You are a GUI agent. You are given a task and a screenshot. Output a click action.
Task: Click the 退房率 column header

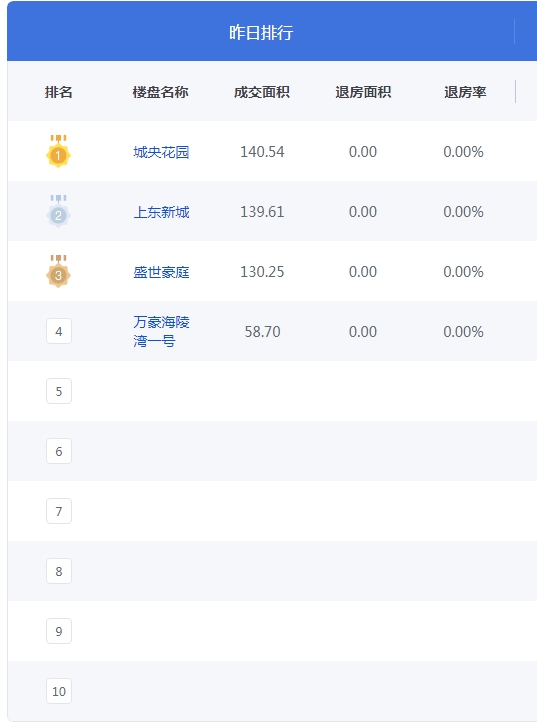pyautogui.click(x=465, y=92)
